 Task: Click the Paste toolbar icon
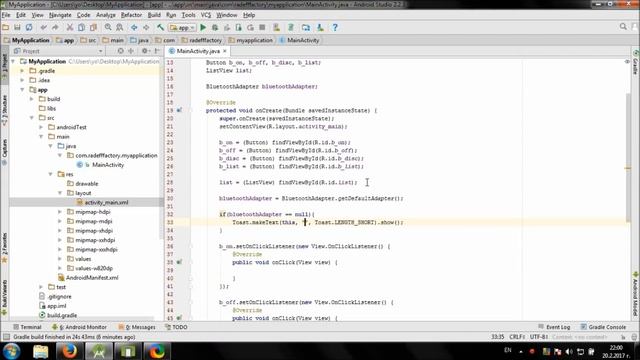pyautogui.click(x=93, y=27)
